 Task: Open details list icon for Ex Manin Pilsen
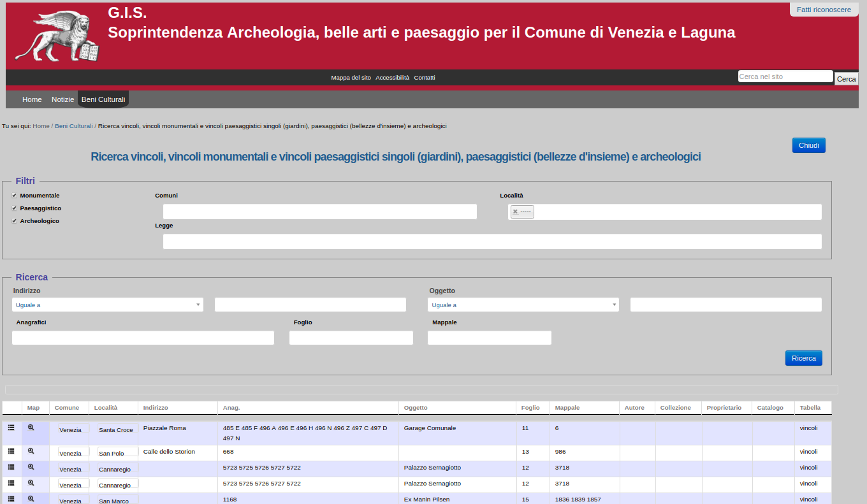click(11, 499)
